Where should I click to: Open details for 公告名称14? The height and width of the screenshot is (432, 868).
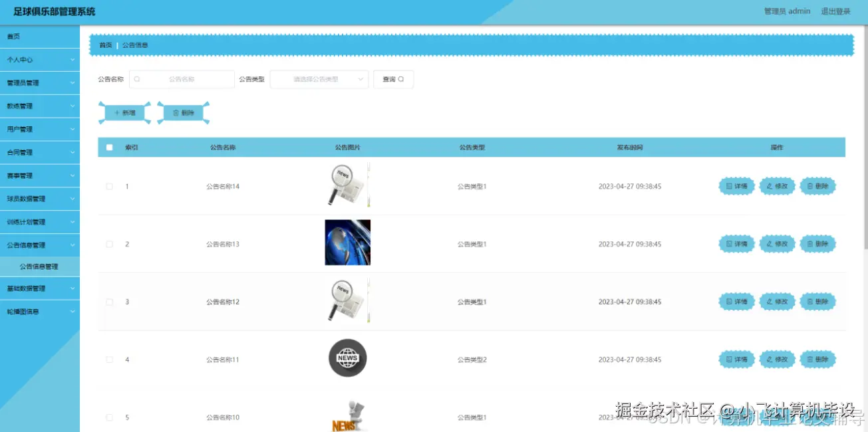click(x=736, y=186)
